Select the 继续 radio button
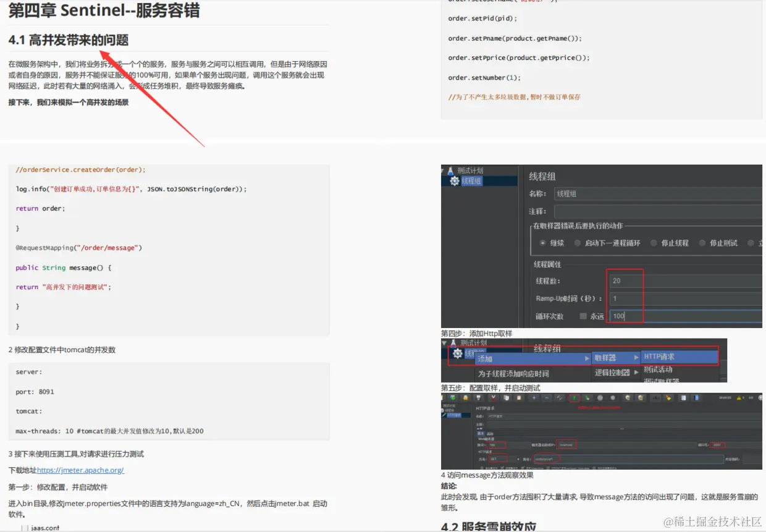Image resolution: width=766 pixels, height=532 pixels. click(x=543, y=243)
